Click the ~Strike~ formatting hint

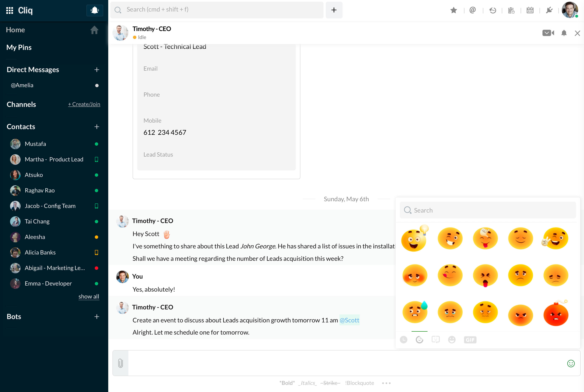[330, 383]
